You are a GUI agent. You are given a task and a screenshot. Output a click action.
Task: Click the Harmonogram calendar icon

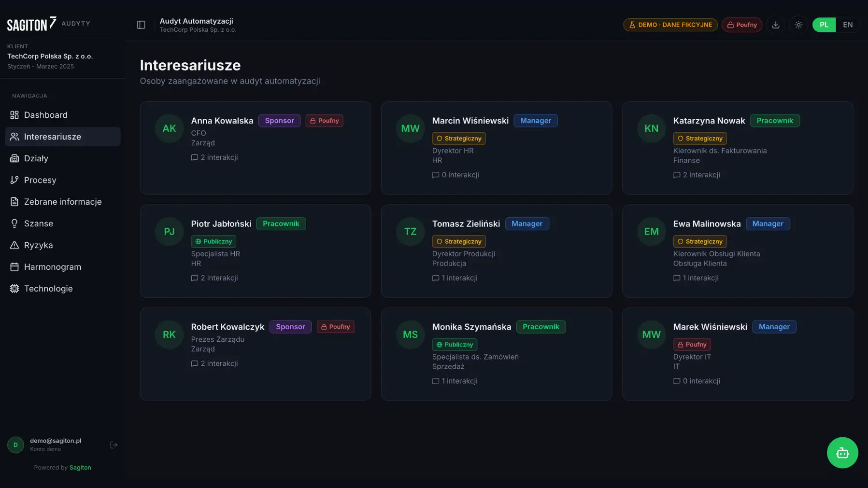pyautogui.click(x=14, y=267)
